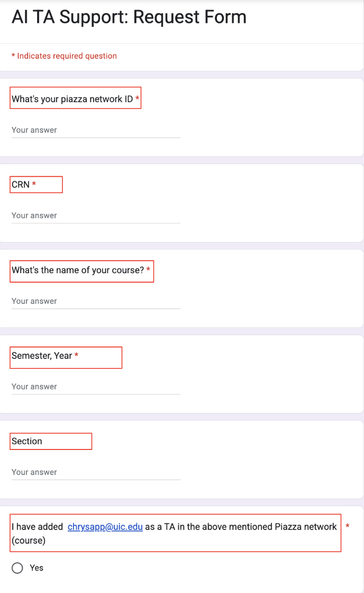Click the 'Indicates required question' notice
The height and width of the screenshot is (593, 364).
(63, 56)
